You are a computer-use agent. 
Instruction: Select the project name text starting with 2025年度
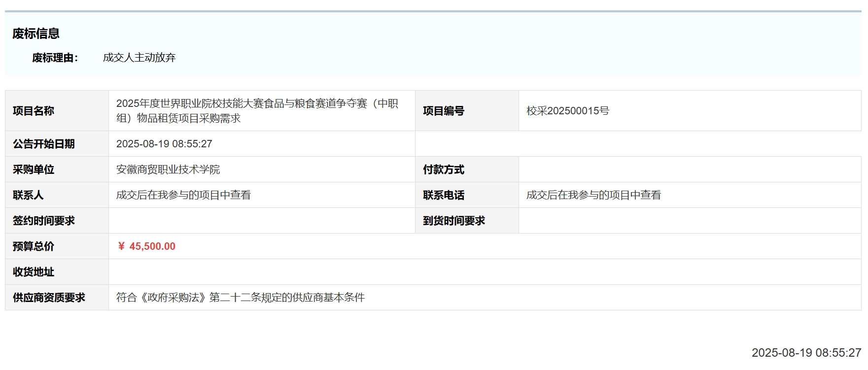257,111
